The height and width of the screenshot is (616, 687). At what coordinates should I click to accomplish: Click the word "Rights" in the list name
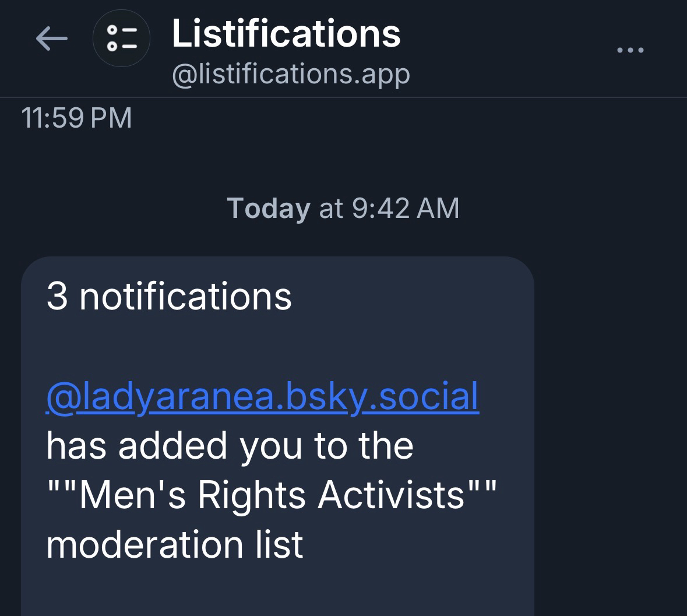tap(252, 495)
